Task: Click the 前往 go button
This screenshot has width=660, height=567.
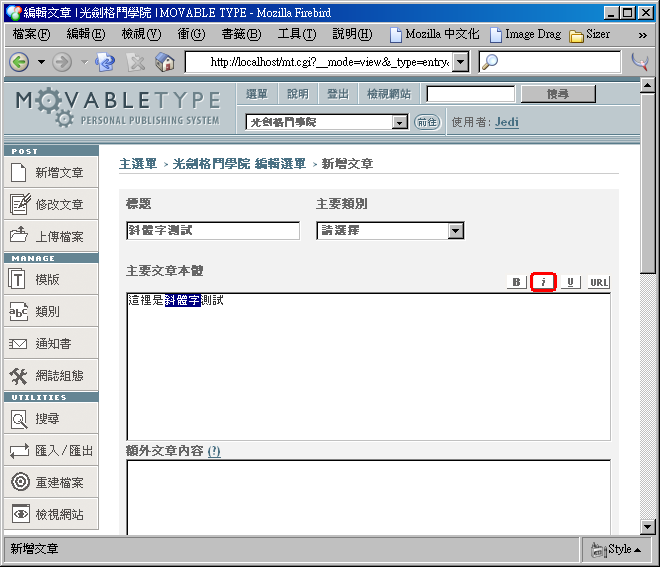Action: pyautogui.click(x=427, y=122)
